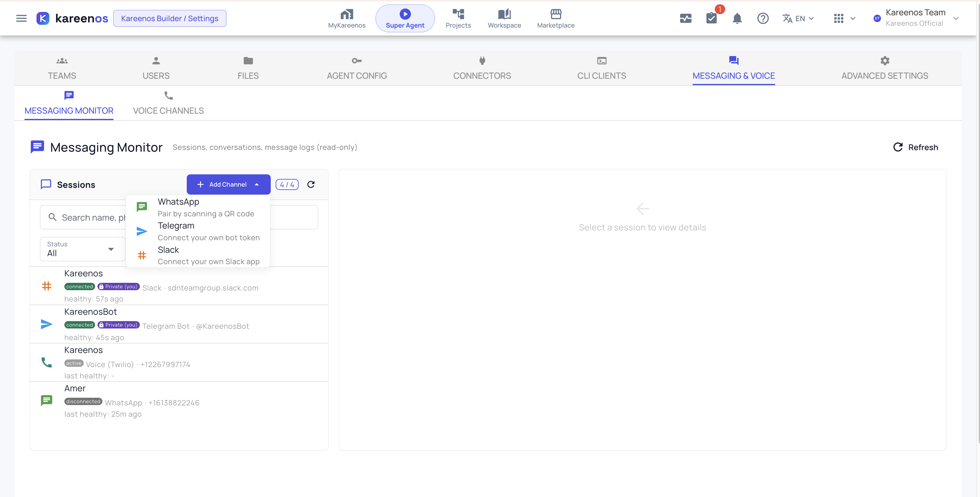Click the phone icon for Kareenos voice session
Screen dimensions: 980x497
(46, 362)
